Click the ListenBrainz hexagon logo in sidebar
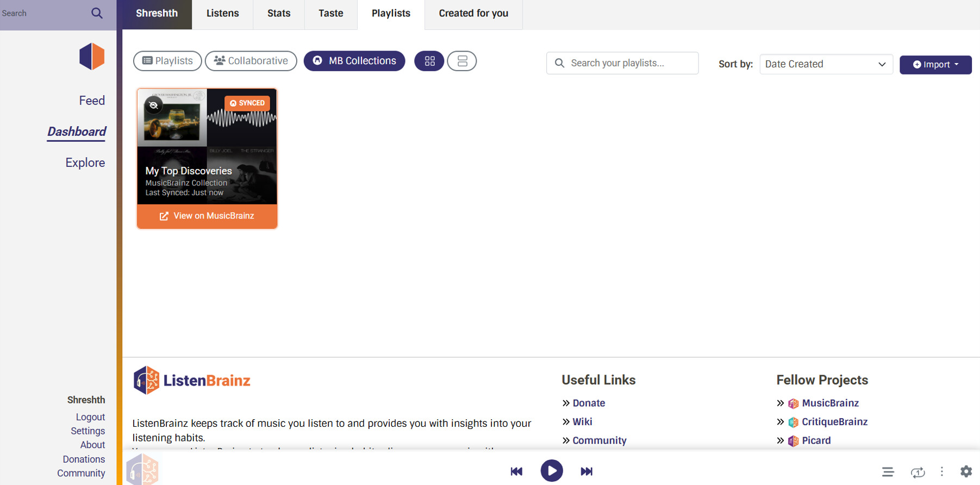This screenshot has width=980, height=485. [x=92, y=57]
